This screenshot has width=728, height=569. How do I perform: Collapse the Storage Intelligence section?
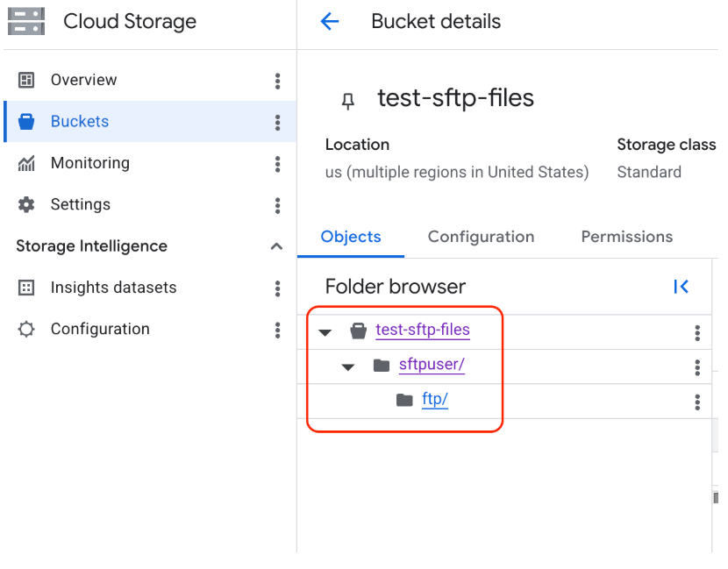(x=276, y=246)
